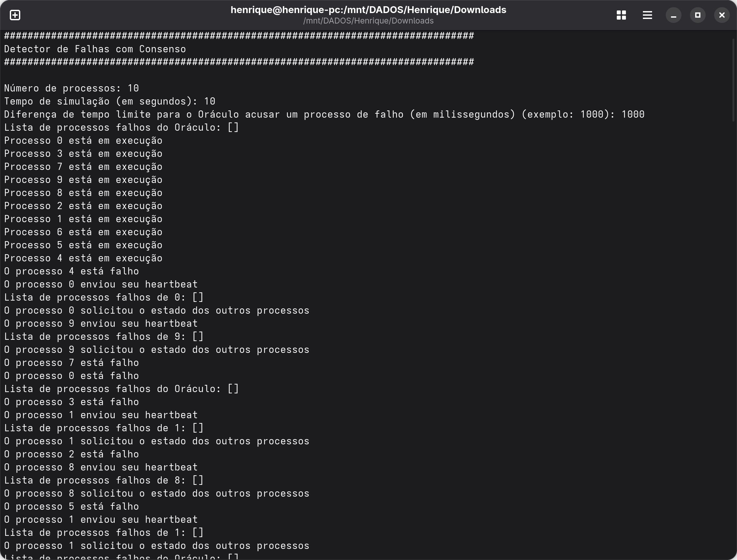Image resolution: width=737 pixels, height=560 pixels.
Task: Click 'Processo 4 está em execução' line
Action: (x=83, y=258)
